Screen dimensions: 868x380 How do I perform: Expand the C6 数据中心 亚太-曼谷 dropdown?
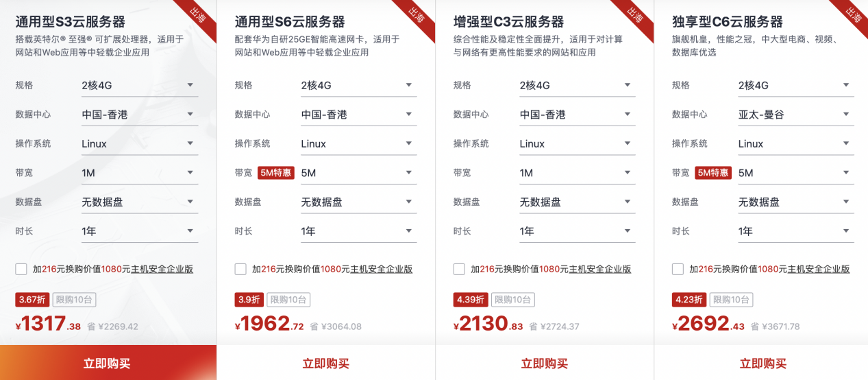[796, 115]
